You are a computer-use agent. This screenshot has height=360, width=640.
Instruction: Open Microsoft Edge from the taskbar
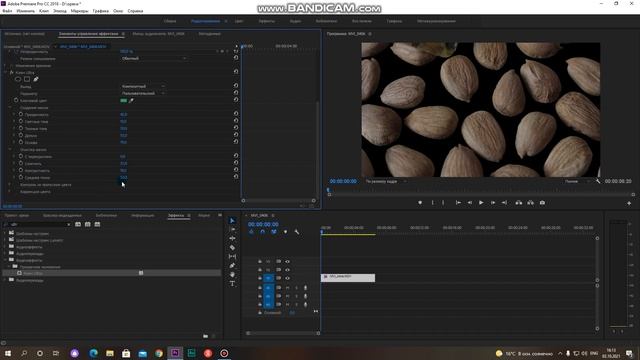pyautogui.click(x=93, y=353)
